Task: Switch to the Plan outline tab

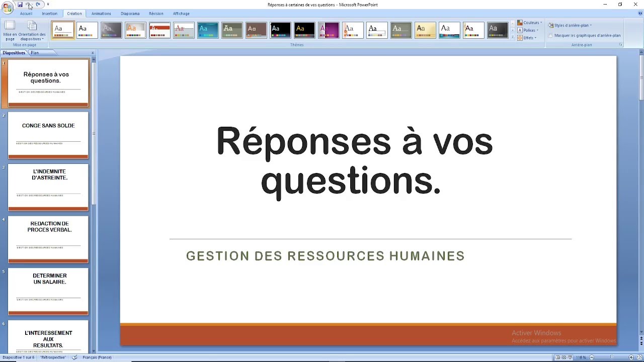Action: [x=34, y=53]
